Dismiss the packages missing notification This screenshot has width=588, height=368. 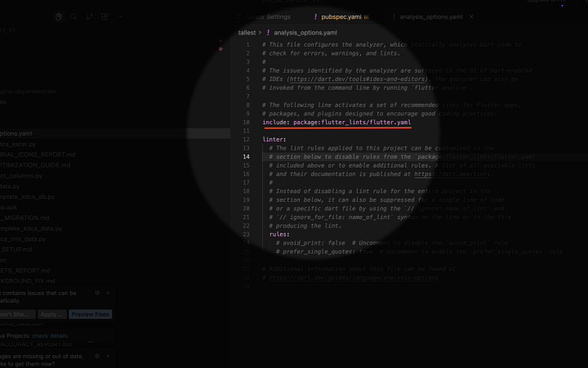click(108, 357)
